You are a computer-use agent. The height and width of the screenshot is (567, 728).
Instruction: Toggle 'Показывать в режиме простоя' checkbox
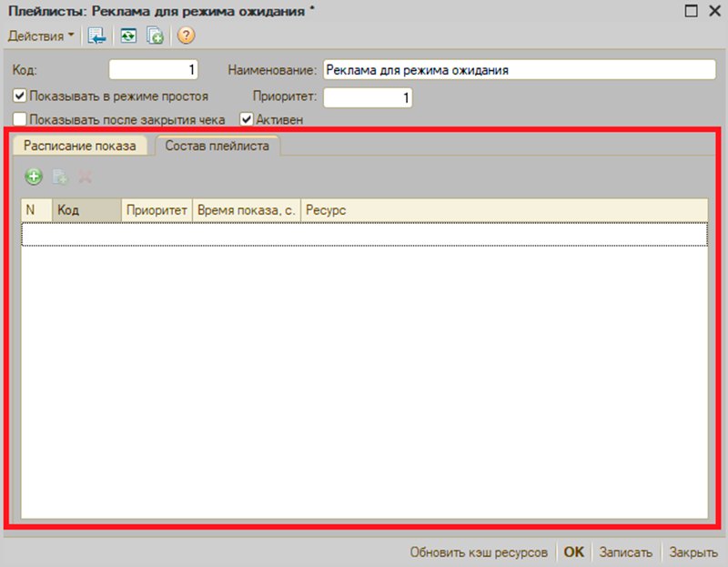(19, 96)
